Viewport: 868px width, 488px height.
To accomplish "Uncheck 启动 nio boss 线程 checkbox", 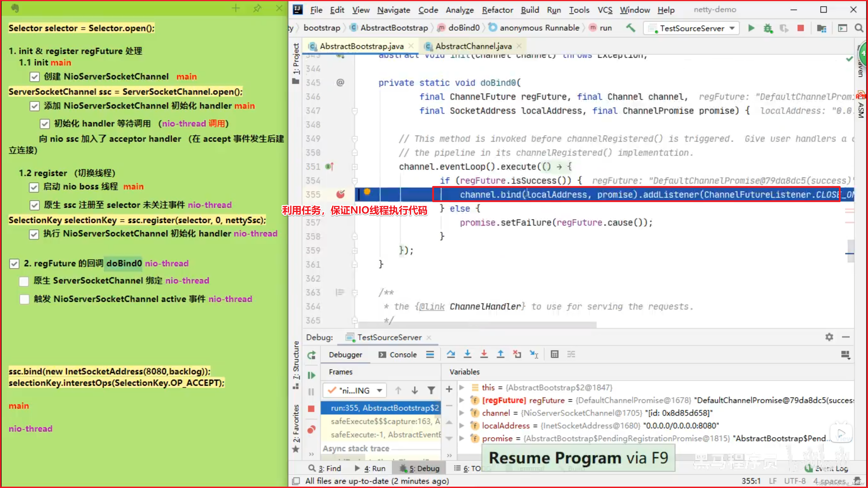I will coord(34,187).
